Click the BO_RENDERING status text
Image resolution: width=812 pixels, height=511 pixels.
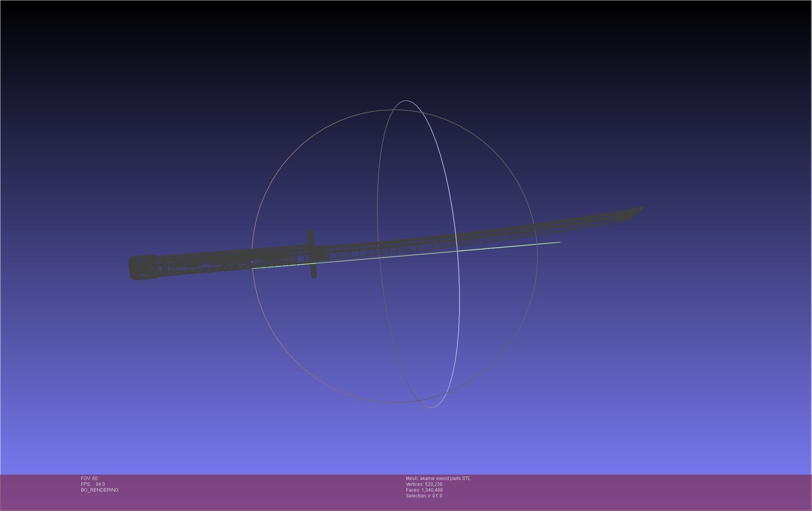click(100, 490)
